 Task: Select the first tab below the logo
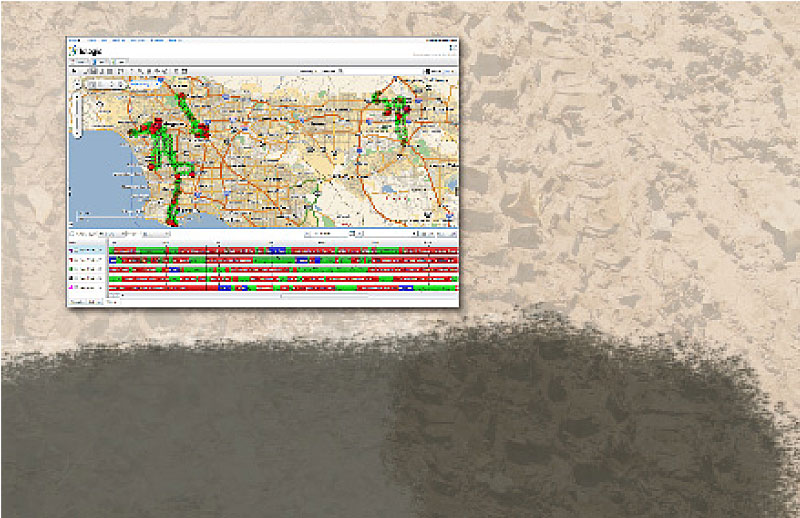pos(78,62)
